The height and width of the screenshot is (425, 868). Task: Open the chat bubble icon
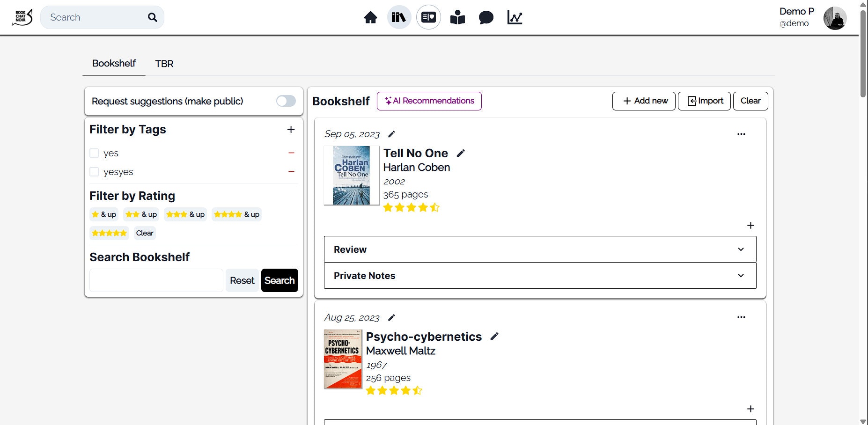(x=486, y=18)
